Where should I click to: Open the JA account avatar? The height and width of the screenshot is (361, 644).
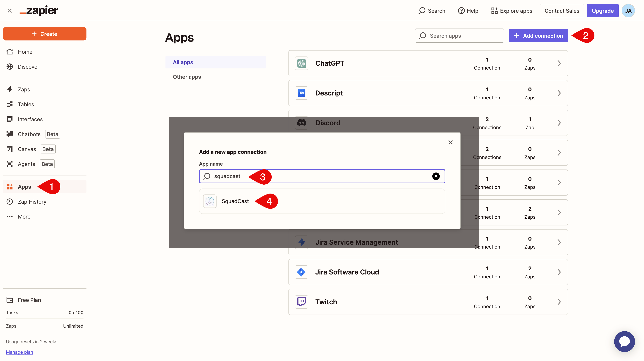pyautogui.click(x=628, y=11)
